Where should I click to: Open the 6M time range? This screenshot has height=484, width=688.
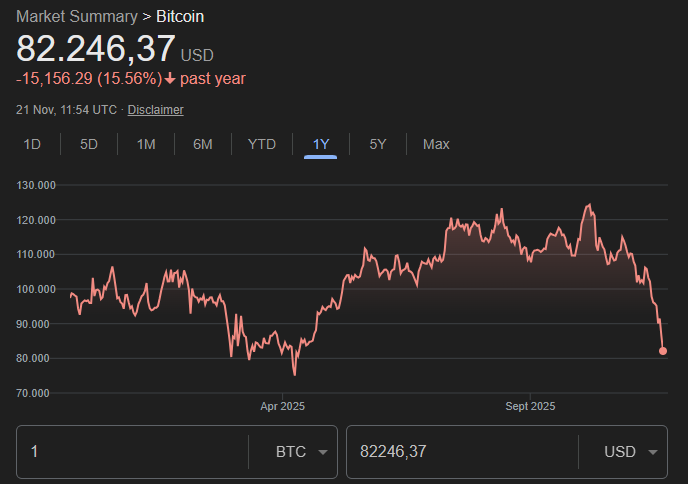coord(203,144)
